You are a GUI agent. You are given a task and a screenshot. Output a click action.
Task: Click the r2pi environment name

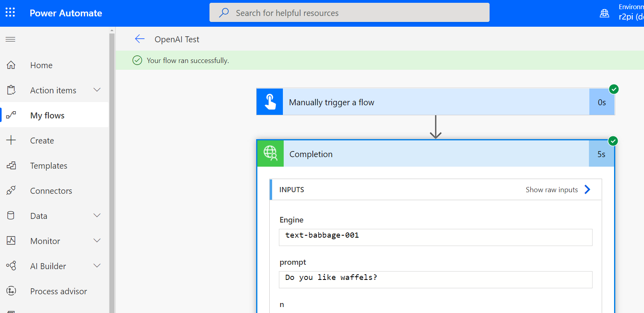(631, 17)
